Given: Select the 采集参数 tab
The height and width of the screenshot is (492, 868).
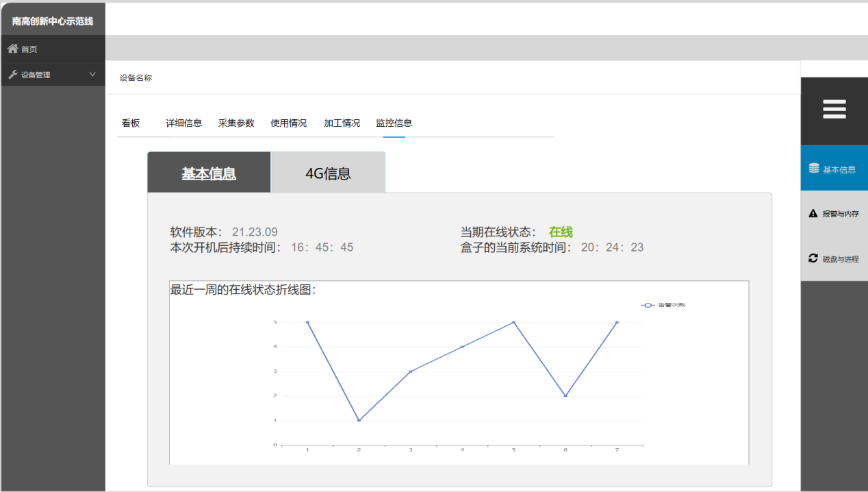Looking at the screenshot, I should click(236, 123).
